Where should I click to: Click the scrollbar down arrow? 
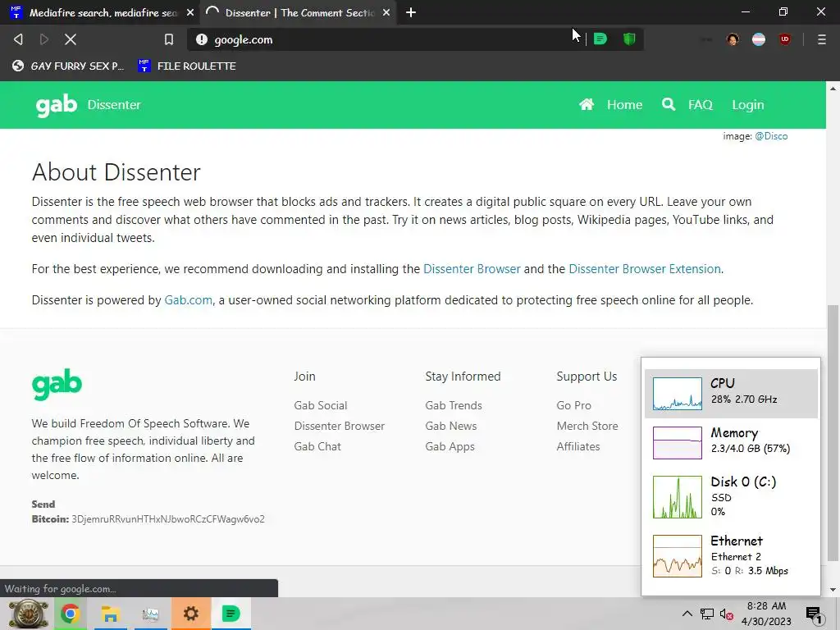pyautogui.click(x=833, y=591)
